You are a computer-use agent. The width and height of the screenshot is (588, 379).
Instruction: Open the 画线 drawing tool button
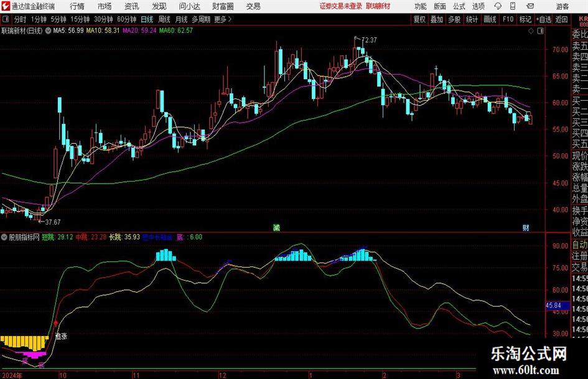(x=490, y=19)
